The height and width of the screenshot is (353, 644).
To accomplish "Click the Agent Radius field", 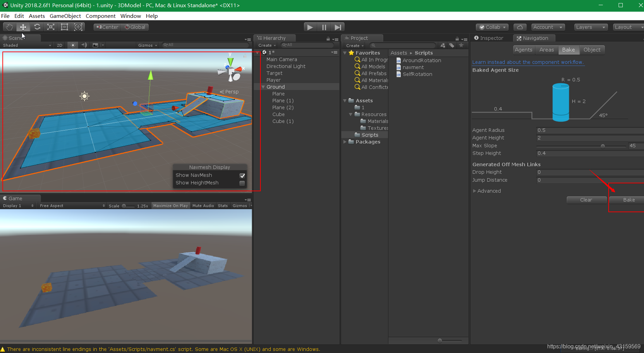I will (x=590, y=130).
